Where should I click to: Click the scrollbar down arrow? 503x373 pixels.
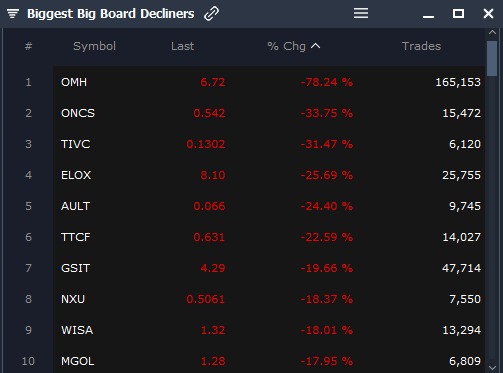492,368
